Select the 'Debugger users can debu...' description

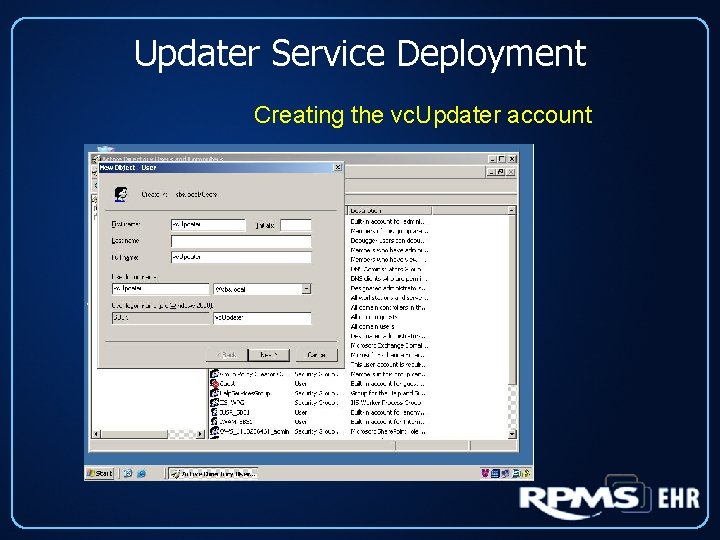[388, 241]
